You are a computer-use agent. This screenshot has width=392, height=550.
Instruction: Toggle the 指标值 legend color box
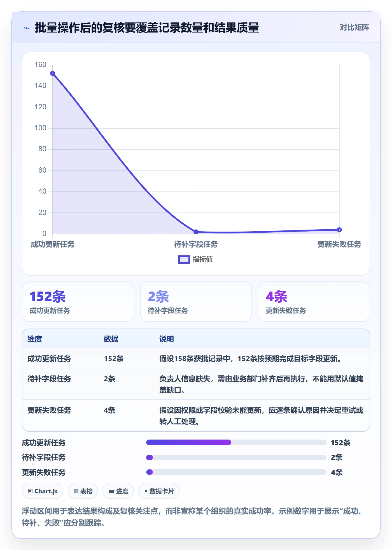coord(184,260)
